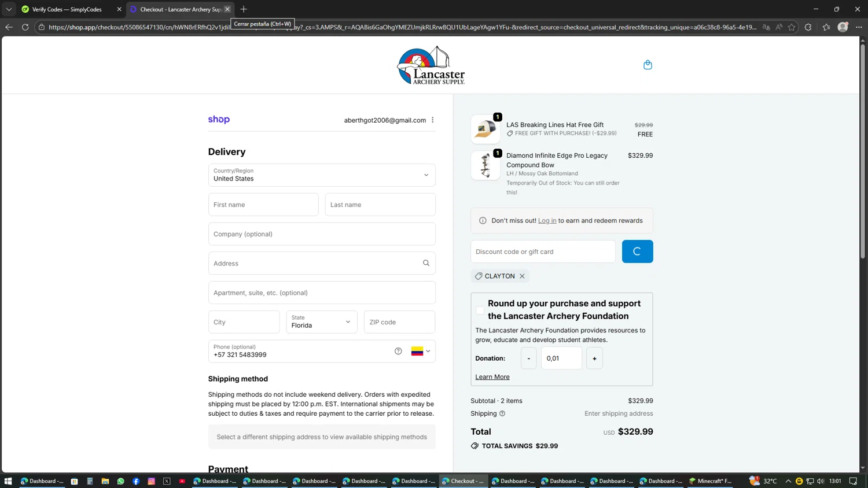Focus the Last name field

coord(380,205)
